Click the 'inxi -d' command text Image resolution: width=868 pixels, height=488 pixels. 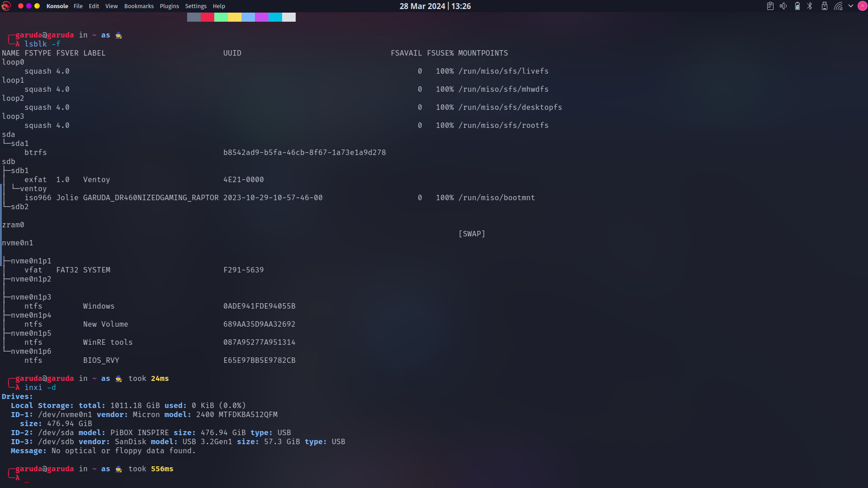tap(40, 387)
